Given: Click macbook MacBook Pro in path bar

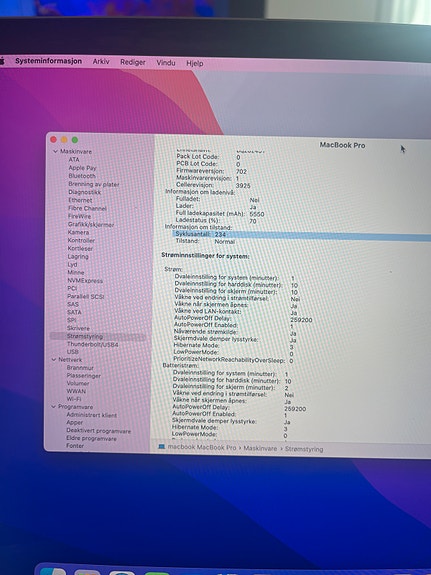Looking at the screenshot, I should click(x=202, y=447).
